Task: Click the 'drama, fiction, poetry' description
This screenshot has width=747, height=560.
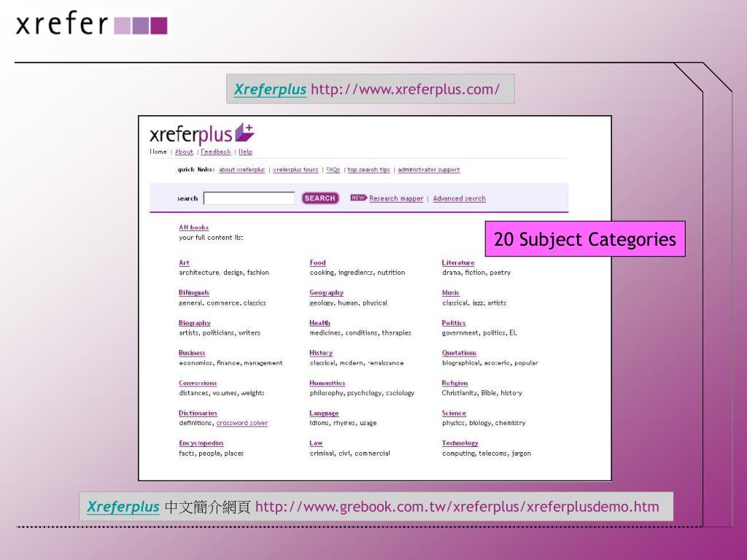Action: [x=476, y=273]
